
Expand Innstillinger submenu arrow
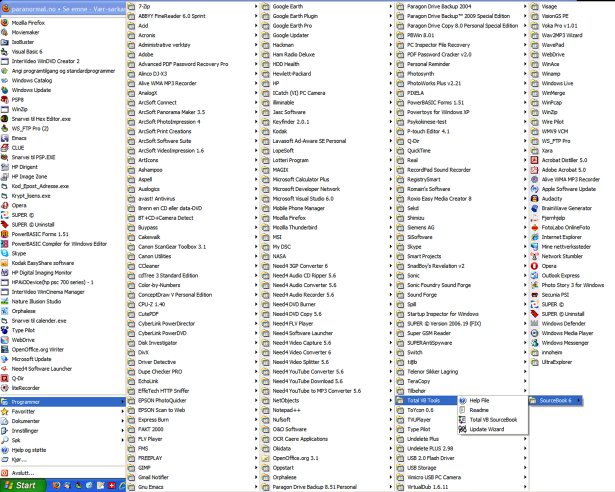pos(122,431)
